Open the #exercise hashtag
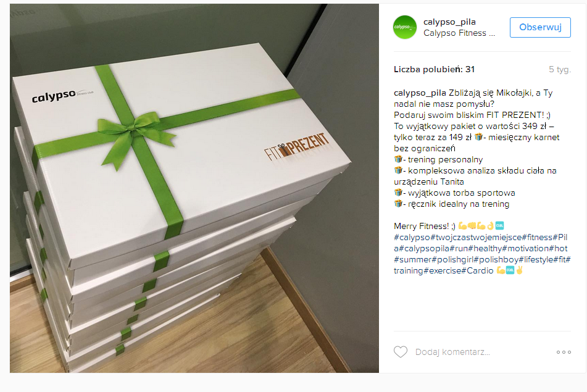587x392 pixels. pyautogui.click(x=442, y=270)
